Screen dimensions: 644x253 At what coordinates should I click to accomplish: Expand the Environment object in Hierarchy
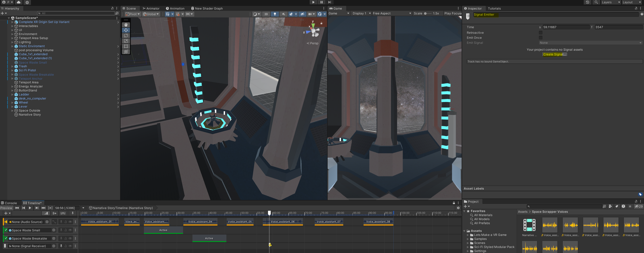12,34
